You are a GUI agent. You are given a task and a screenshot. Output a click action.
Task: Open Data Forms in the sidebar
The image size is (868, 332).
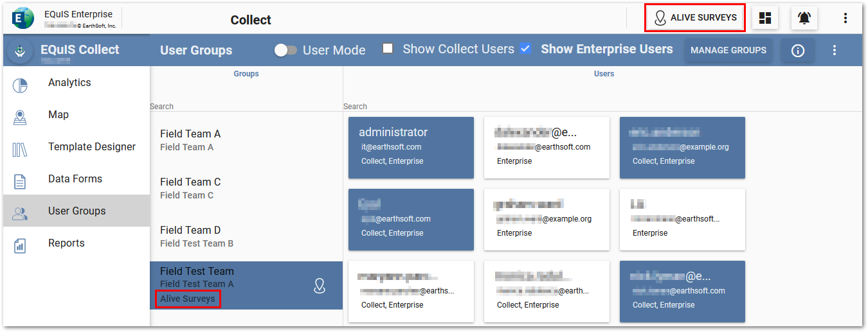point(77,179)
